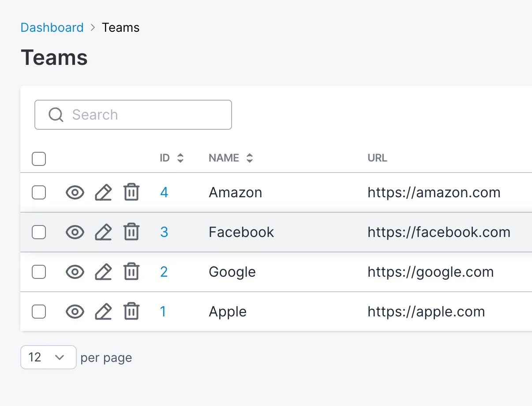Toggle the select-all checkbox in the table header

[x=39, y=159]
